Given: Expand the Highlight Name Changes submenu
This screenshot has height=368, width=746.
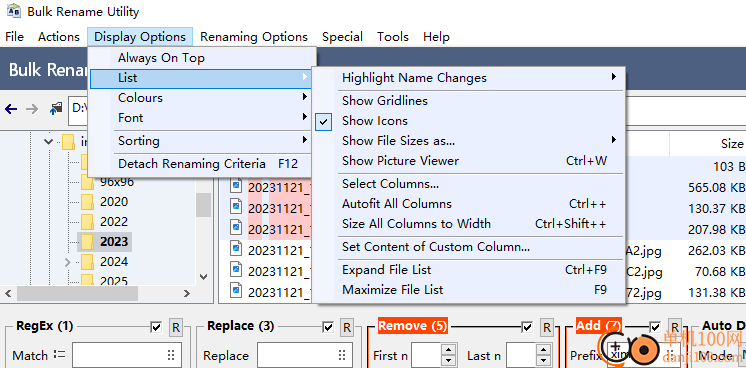Looking at the screenshot, I should (468, 78).
